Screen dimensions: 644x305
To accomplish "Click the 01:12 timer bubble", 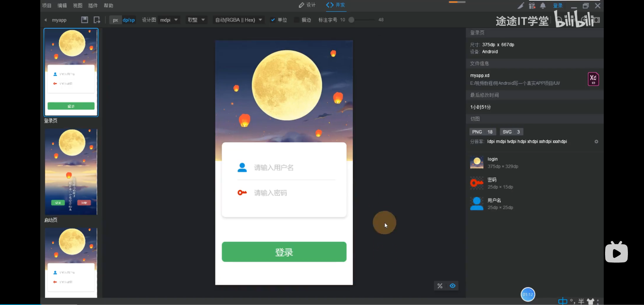I will coord(528,295).
